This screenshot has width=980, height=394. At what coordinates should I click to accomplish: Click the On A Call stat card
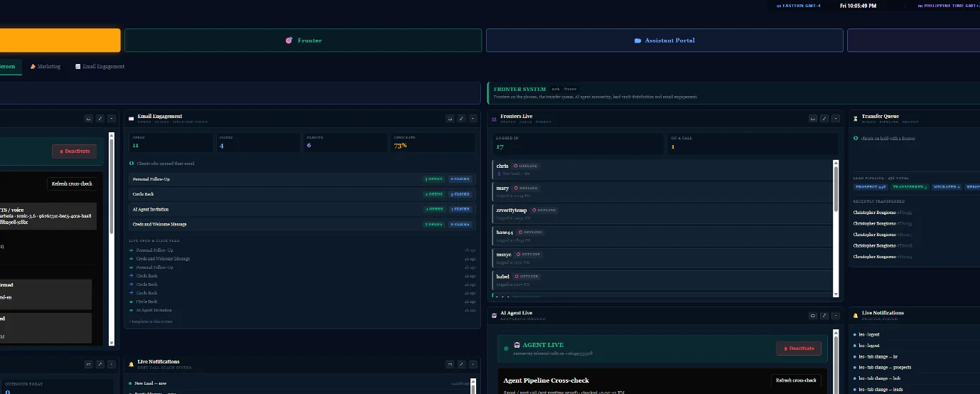pyautogui.click(x=753, y=144)
